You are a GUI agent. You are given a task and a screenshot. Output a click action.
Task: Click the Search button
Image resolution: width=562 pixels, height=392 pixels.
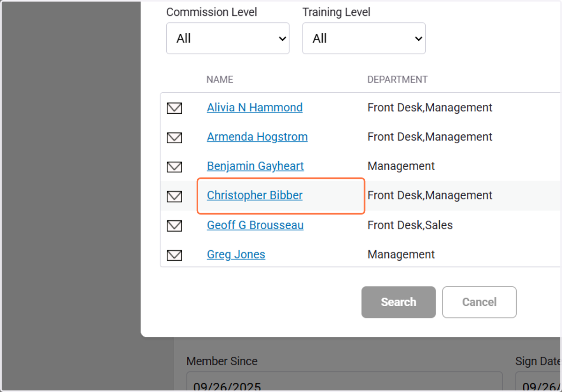point(399,302)
